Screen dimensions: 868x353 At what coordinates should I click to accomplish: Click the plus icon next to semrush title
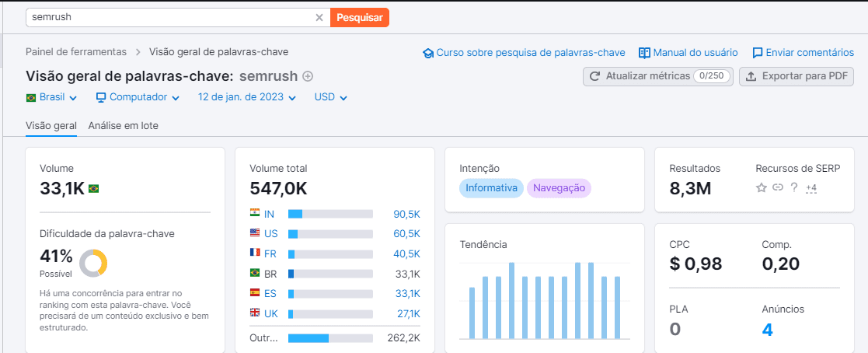point(308,76)
